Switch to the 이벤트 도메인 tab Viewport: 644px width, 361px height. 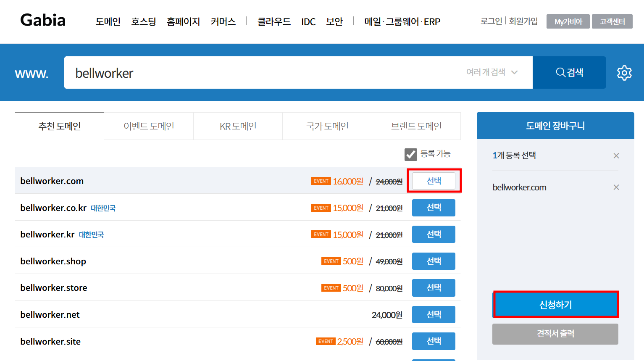(x=149, y=126)
